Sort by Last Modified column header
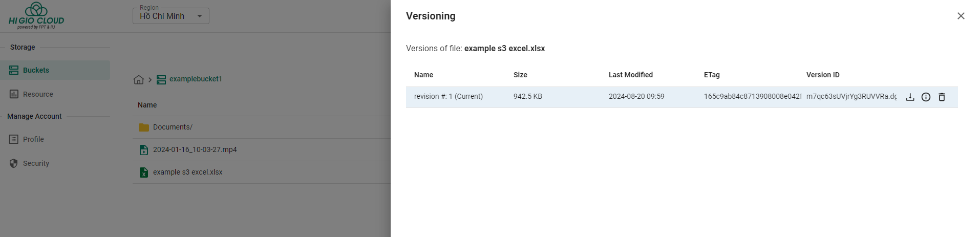Image resolution: width=980 pixels, height=237 pixels. (631, 75)
